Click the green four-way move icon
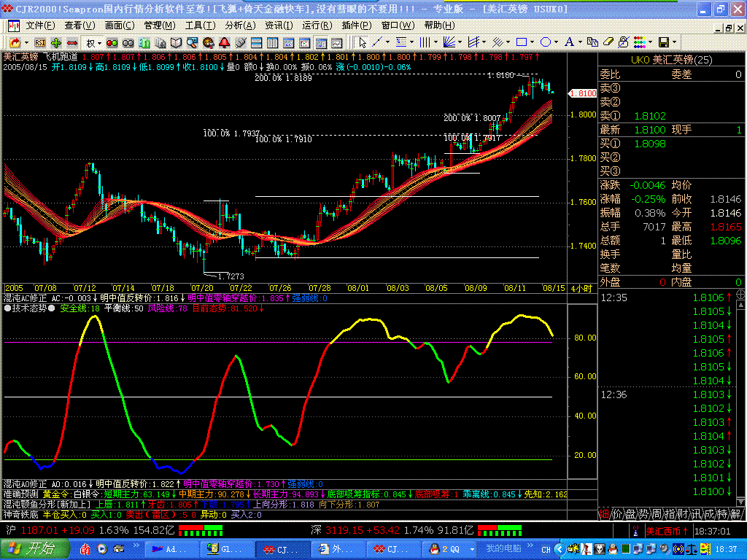 57,43
